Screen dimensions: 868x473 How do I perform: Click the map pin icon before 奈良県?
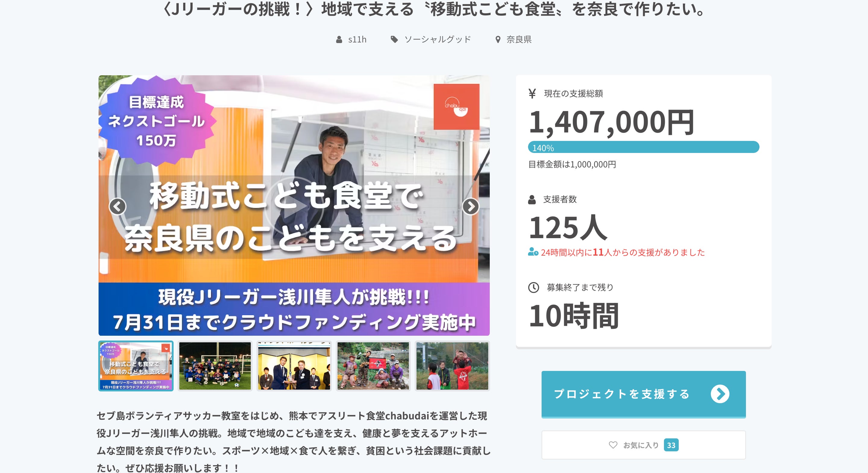coord(498,40)
